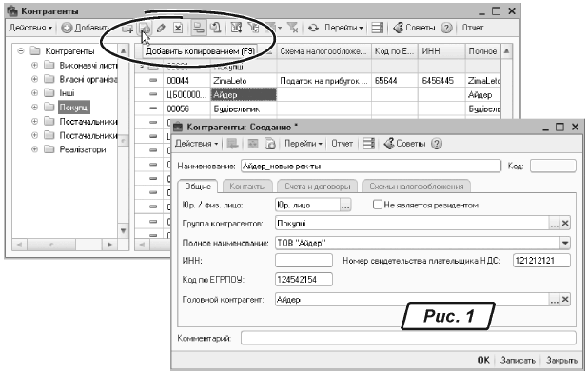Open Советы in the Контрагенты toolbar
This screenshot has width=588, height=374.
[x=414, y=28]
